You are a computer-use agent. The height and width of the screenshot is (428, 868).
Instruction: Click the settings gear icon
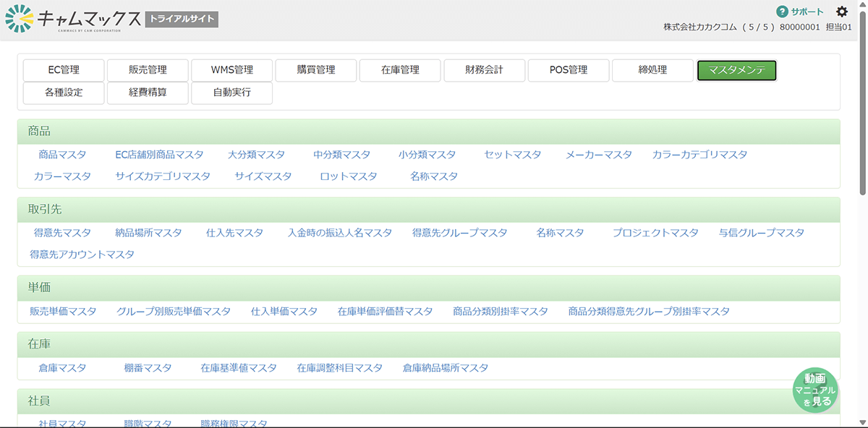pos(842,12)
